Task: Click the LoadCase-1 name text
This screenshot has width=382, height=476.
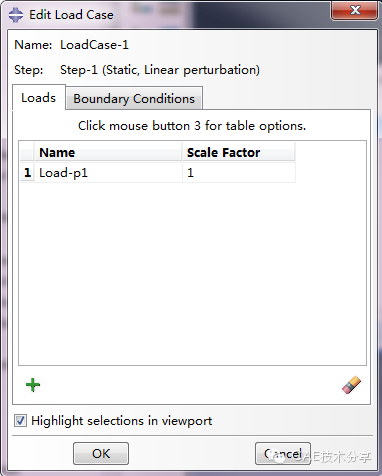Action: point(94,45)
